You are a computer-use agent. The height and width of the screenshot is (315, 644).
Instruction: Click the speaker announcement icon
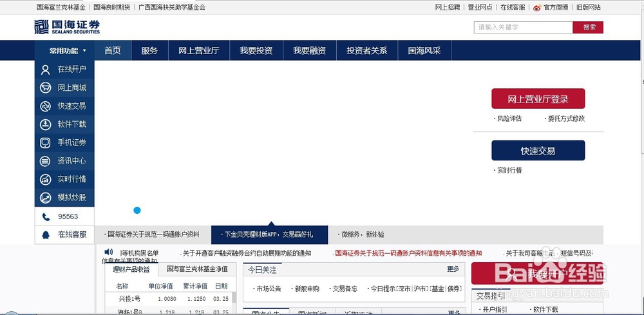click(108, 252)
